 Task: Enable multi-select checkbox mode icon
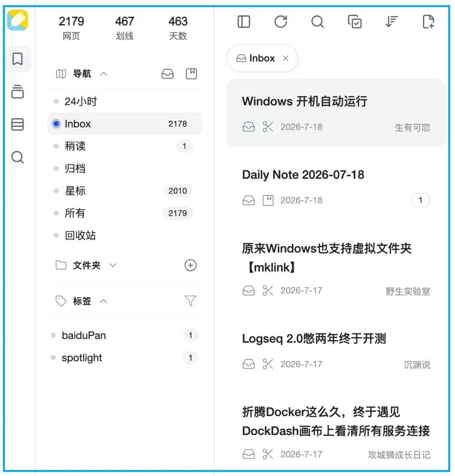355,22
